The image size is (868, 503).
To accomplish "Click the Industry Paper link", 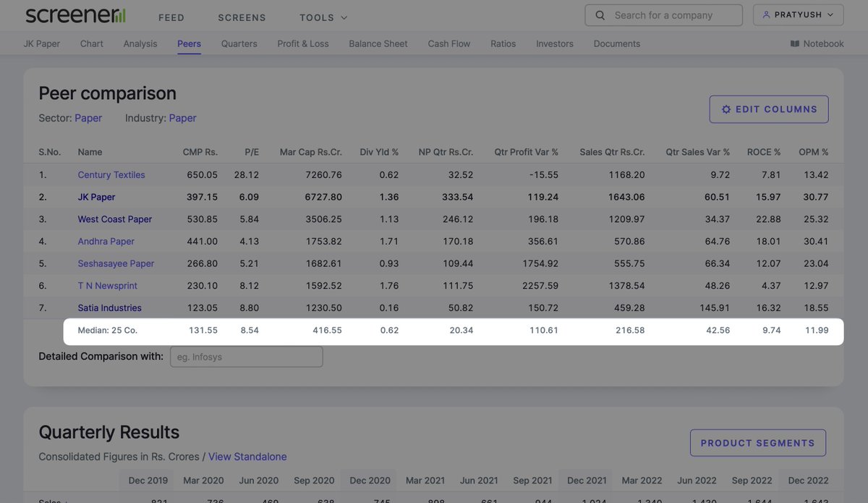I will point(183,118).
